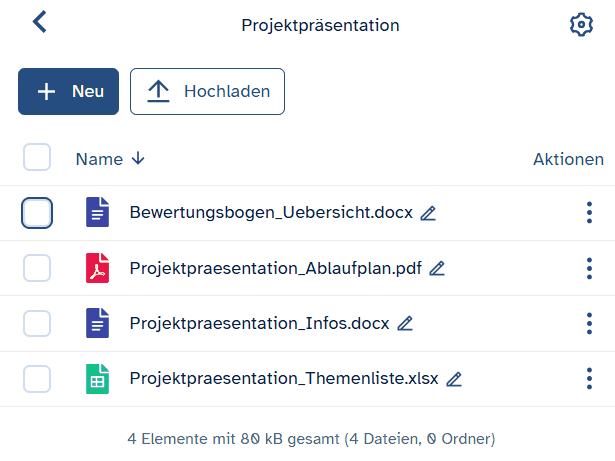
Task: Click rename pencil for Projektpraesentation_Infos.docx
Action: [x=405, y=324]
